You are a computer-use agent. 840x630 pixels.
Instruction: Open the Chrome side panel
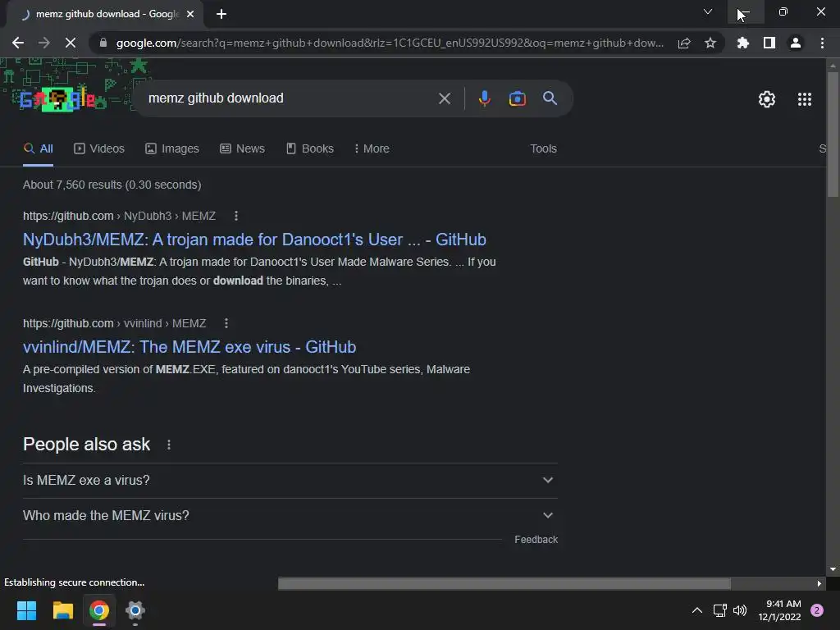(769, 43)
